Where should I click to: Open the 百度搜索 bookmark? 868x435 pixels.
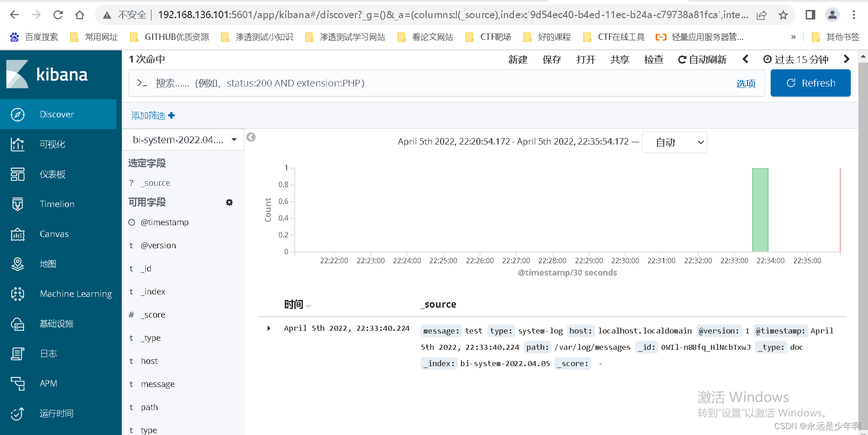[x=34, y=37]
